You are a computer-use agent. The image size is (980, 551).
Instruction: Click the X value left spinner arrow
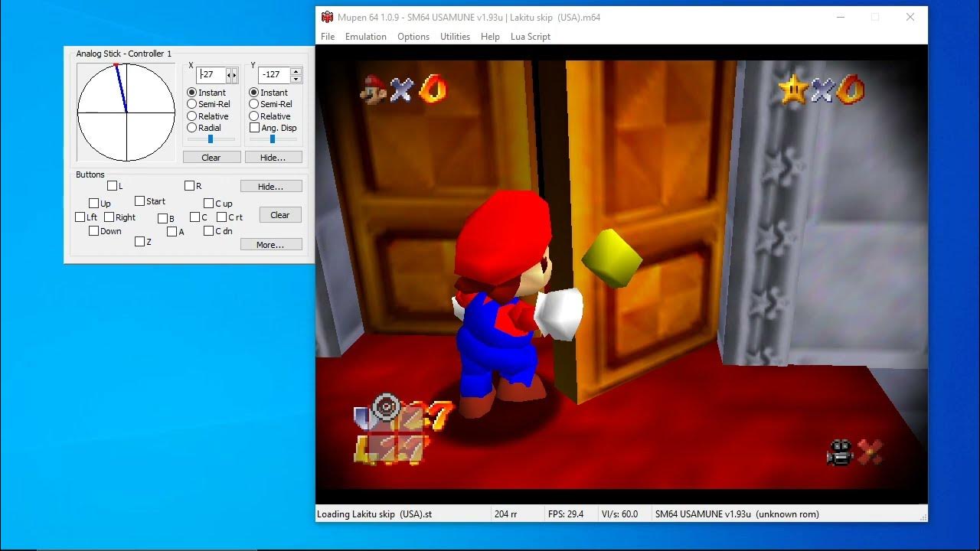pyautogui.click(x=229, y=75)
